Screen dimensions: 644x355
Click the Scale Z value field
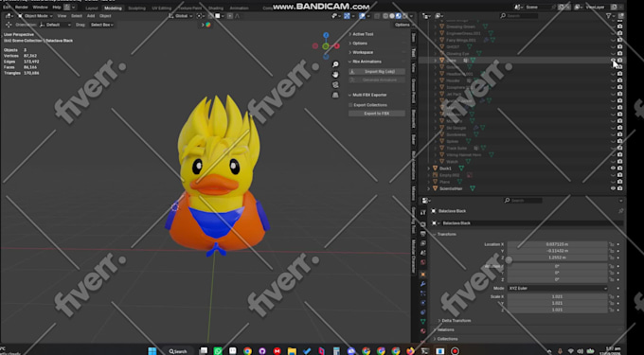(557, 310)
